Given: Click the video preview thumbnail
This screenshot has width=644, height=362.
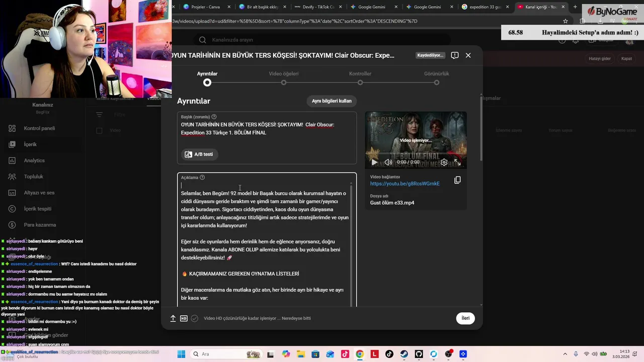Looking at the screenshot, I should click(x=416, y=140).
